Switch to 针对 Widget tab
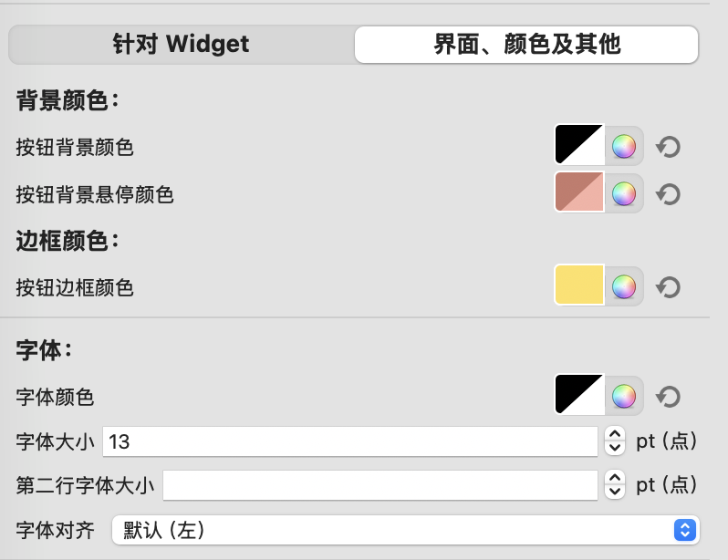Image resolution: width=728 pixels, height=560 pixels. tap(181, 45)
